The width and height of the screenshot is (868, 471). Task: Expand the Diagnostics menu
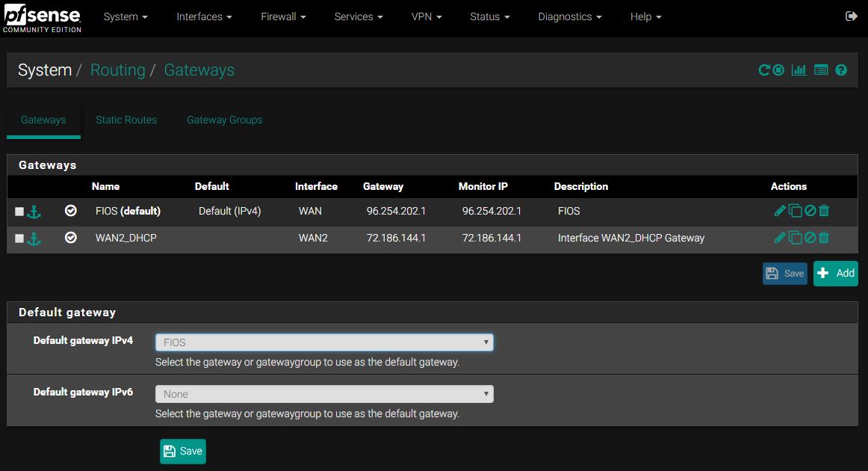(569, 16)
